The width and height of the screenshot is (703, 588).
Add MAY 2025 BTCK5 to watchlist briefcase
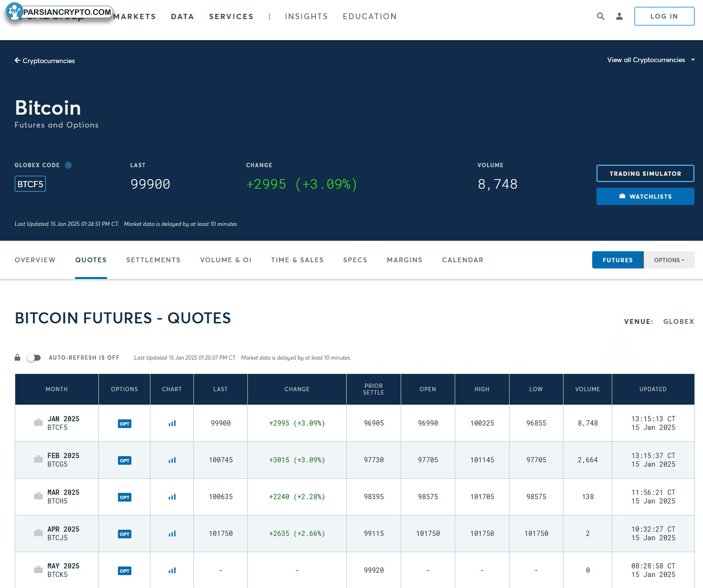click(x=38, y=570)
